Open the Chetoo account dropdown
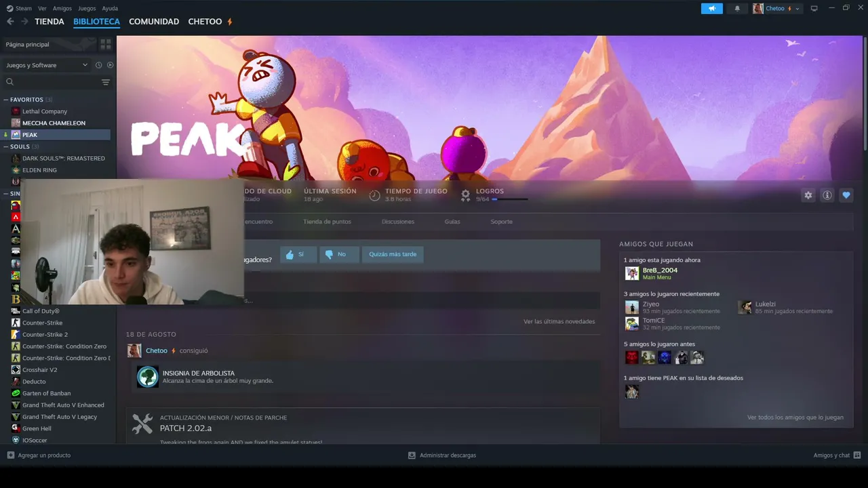Image resolution: width=868 pixels, height=488 pixels. pos(776,9)
